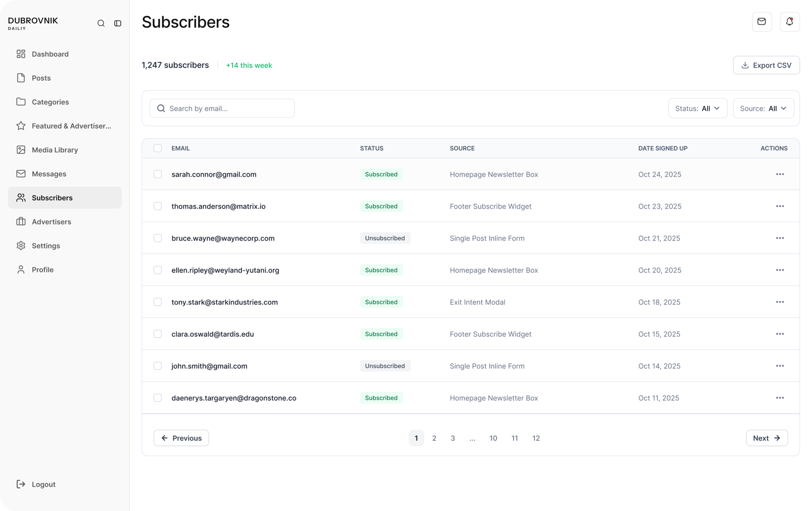This screenshot has height=511, width=812.
Task: Open notifications via the bell icon
Action: [790, 22]
